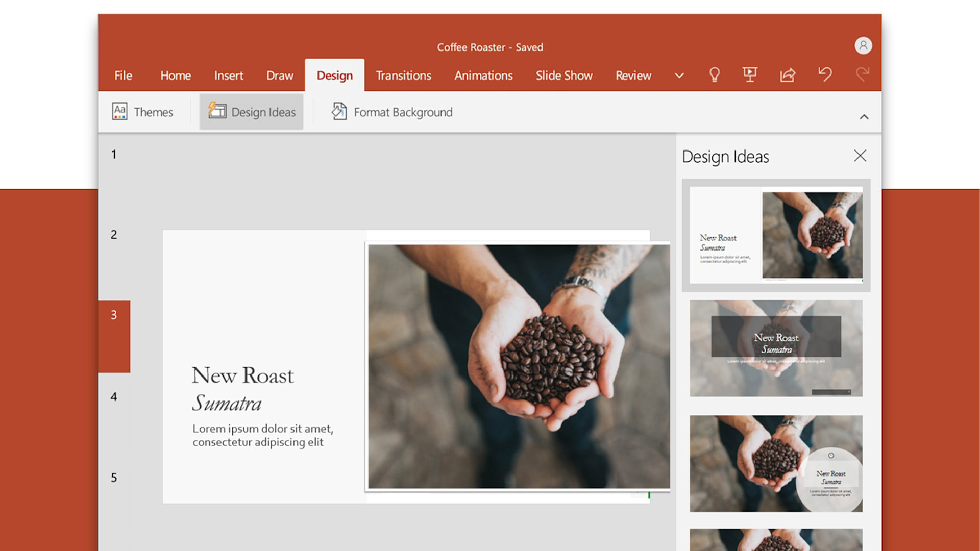The width and height of the screenshot is (980, 551).
Task: Open the Share icon
Action: (x=788, y=75)
